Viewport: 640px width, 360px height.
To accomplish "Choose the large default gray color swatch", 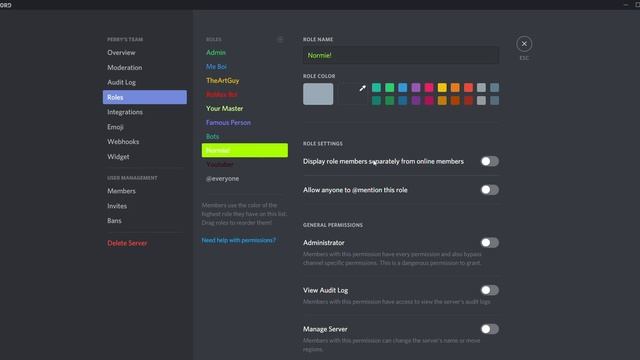I will click(x=318, y=94).
